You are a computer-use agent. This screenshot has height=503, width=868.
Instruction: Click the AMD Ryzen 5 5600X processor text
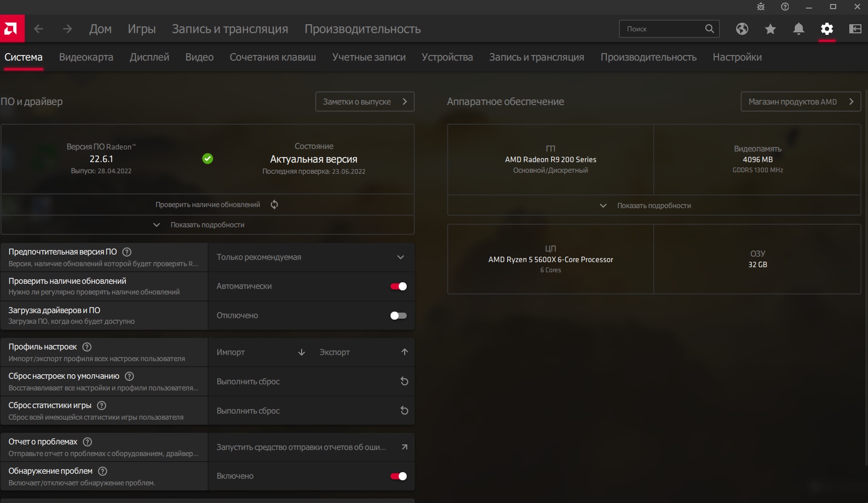coord(551,260)
